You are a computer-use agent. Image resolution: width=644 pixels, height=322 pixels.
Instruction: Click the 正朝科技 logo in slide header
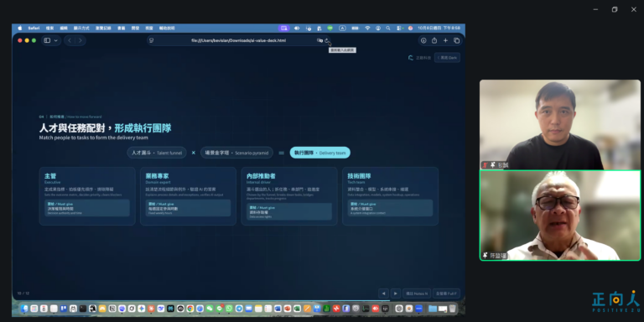[419, 58]
